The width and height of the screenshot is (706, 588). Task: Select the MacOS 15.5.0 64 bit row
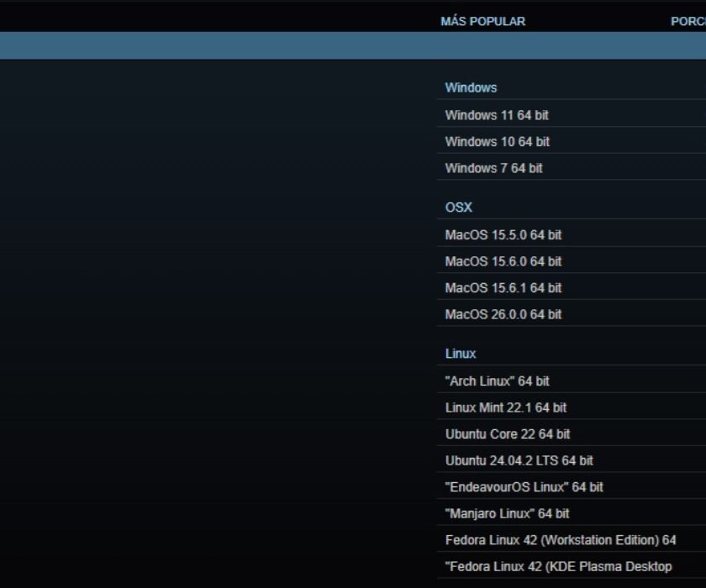pyautogui.click(x=503, y=235)
